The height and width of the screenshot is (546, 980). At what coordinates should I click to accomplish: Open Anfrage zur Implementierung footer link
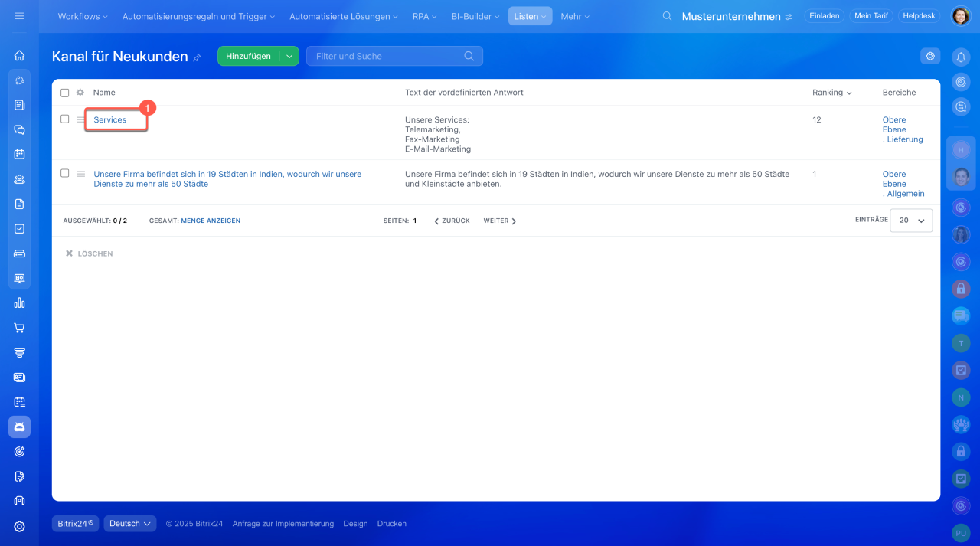coord(283,524)
